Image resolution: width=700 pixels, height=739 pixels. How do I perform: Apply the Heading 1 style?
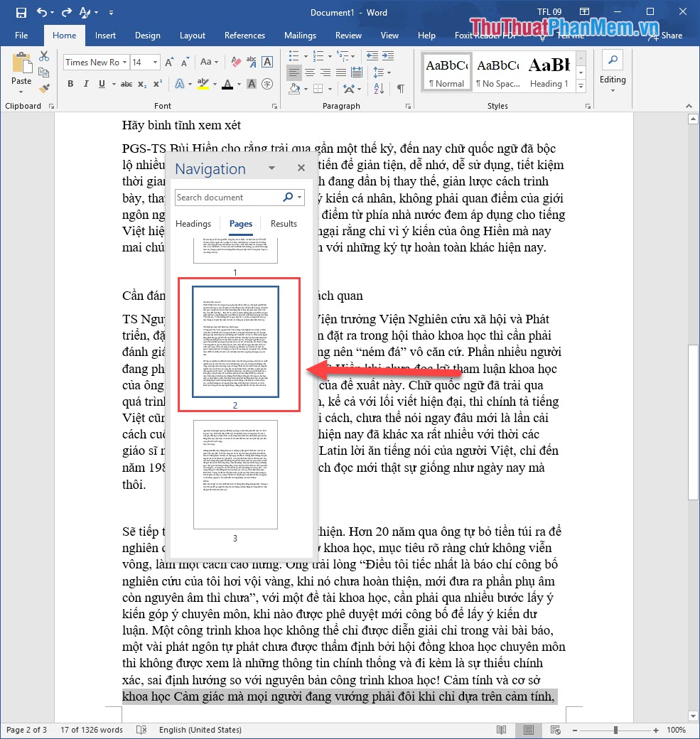point(549,72)
